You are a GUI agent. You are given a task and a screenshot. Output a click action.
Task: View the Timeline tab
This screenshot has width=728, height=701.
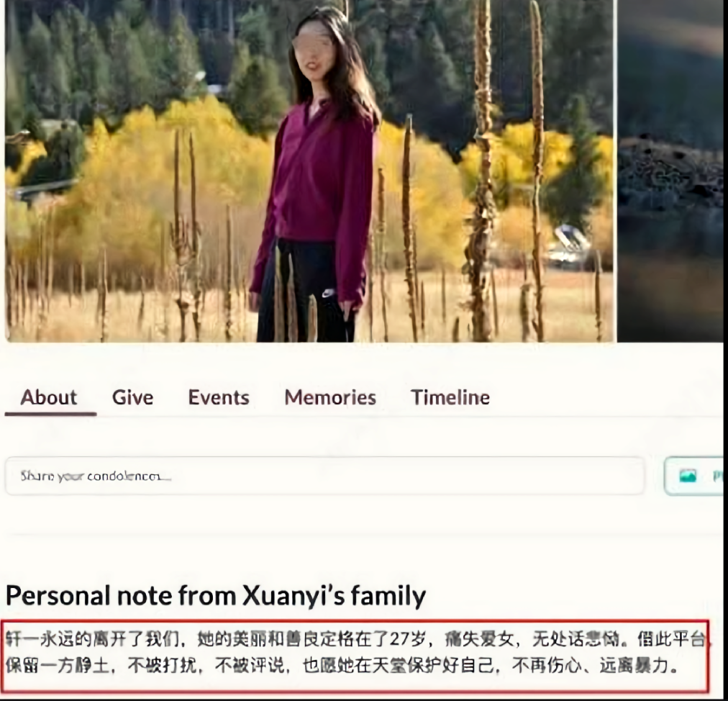point(450,398)
